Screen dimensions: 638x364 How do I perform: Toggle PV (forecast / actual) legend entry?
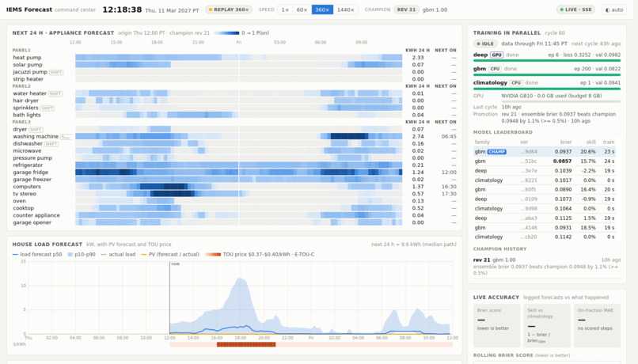170,254
